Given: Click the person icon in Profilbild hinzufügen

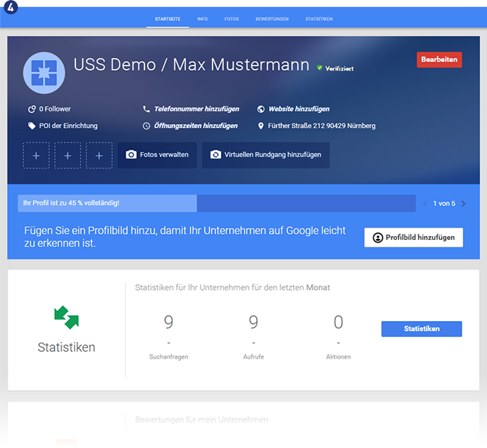Looking at the screenshot, I should [378, 238].
